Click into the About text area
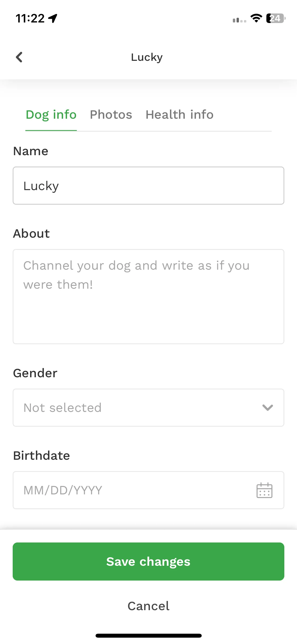 pos(148,297)
